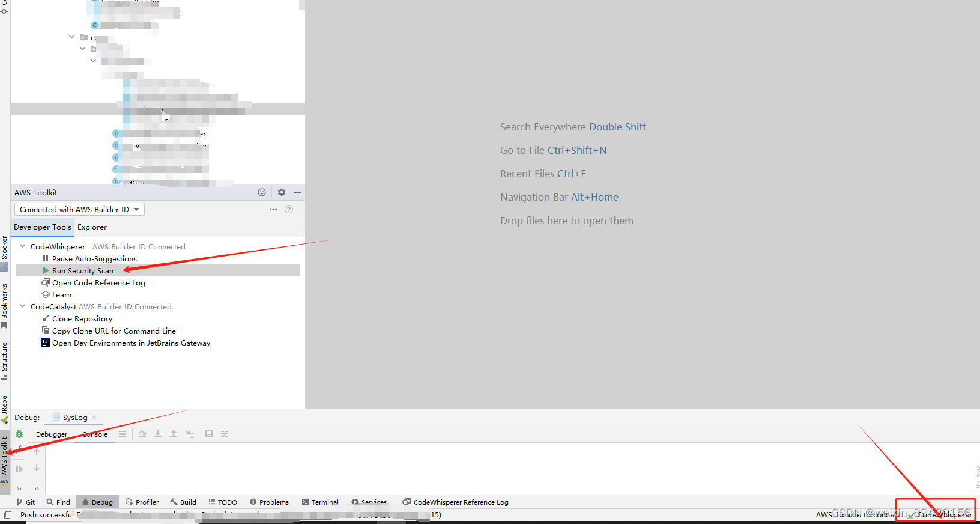Click the Step Over debug icon

tap(142, 434)
